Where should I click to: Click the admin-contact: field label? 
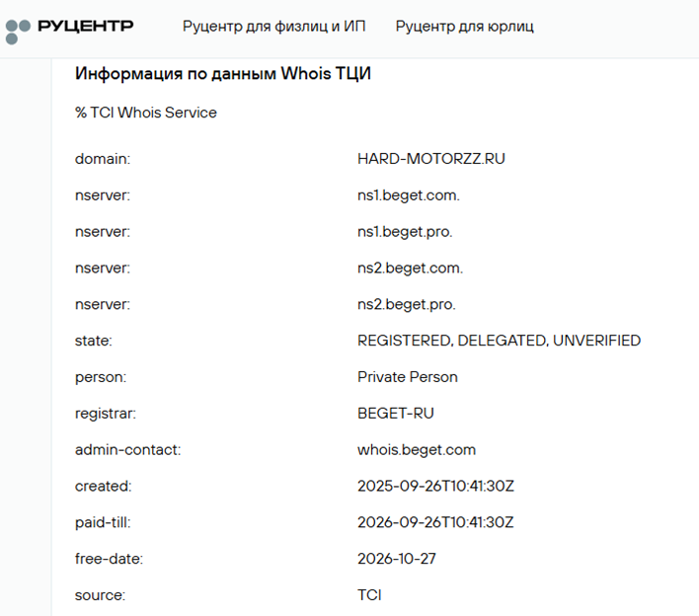(127, 450)
